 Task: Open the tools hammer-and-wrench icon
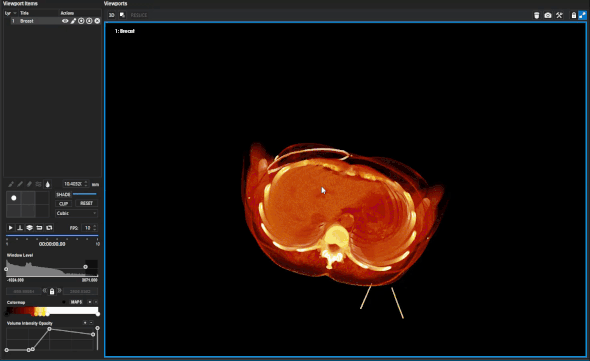point(559,15)
